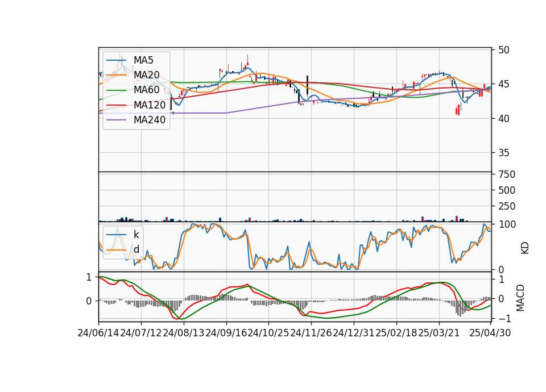Click the price axis value 40
Viewport: 546px width, 392px height.
(503, 119)
